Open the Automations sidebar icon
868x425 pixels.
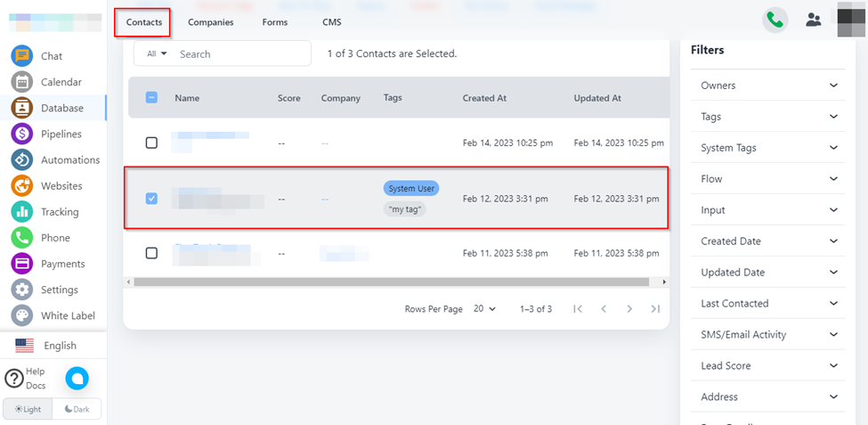coord(22,159)
